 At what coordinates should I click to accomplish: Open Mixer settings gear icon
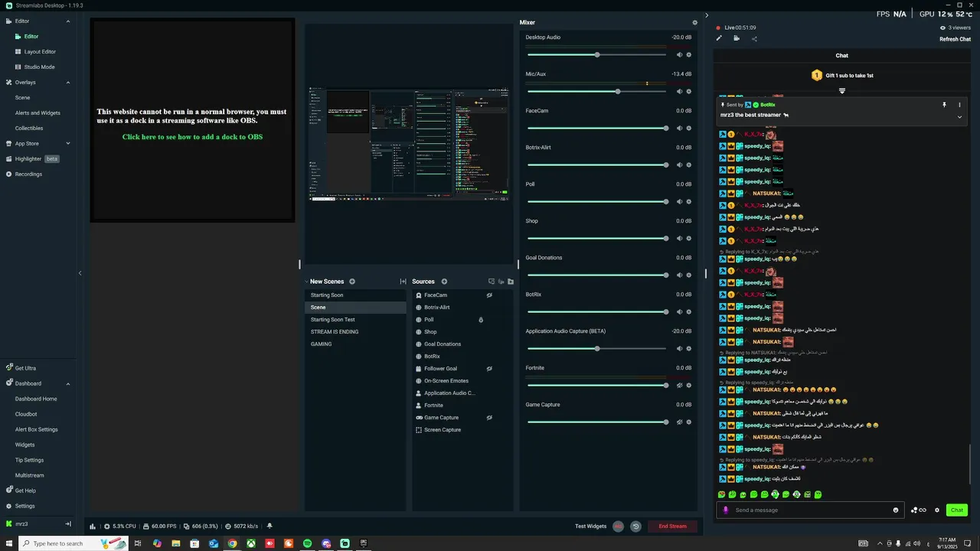click(x=695, y=22)
